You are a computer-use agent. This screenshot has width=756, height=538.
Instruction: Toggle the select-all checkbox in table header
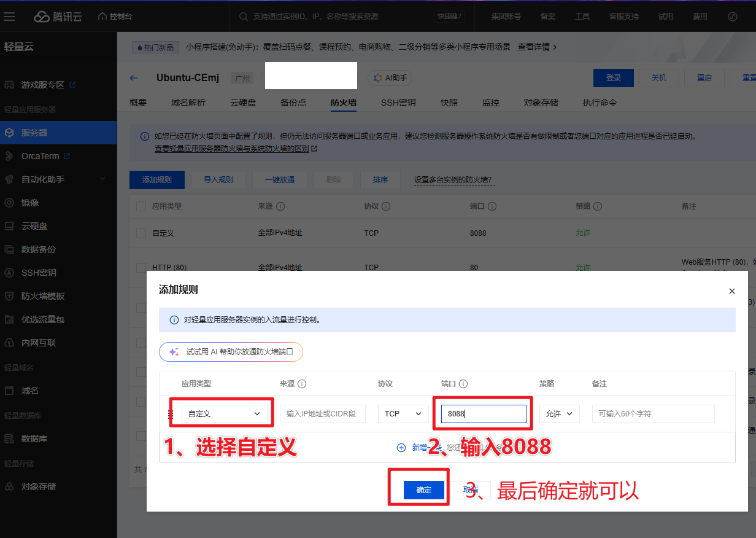click(x=141, y=206)
